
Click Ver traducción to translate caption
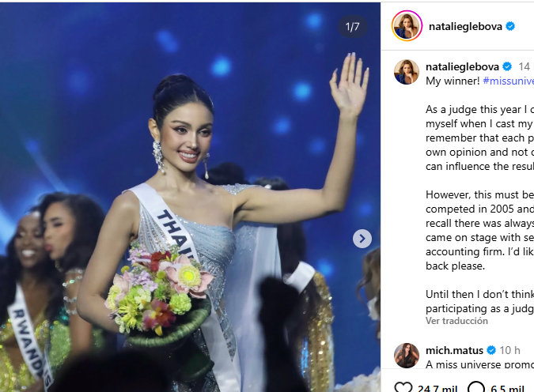[456, 321]
